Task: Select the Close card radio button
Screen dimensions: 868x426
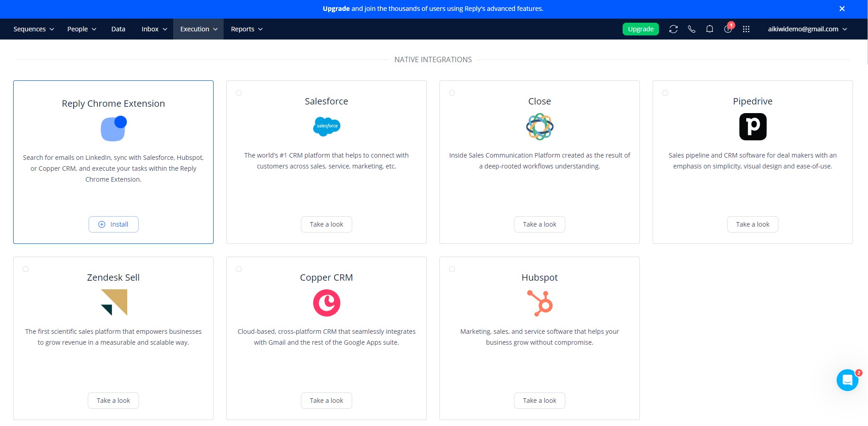Action: pyautogui.click(x=452, y=93)
